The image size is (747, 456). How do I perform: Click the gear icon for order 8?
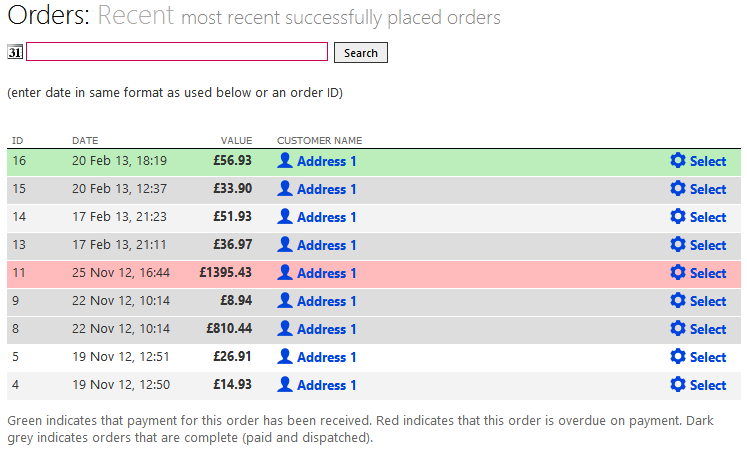[678, 329]
